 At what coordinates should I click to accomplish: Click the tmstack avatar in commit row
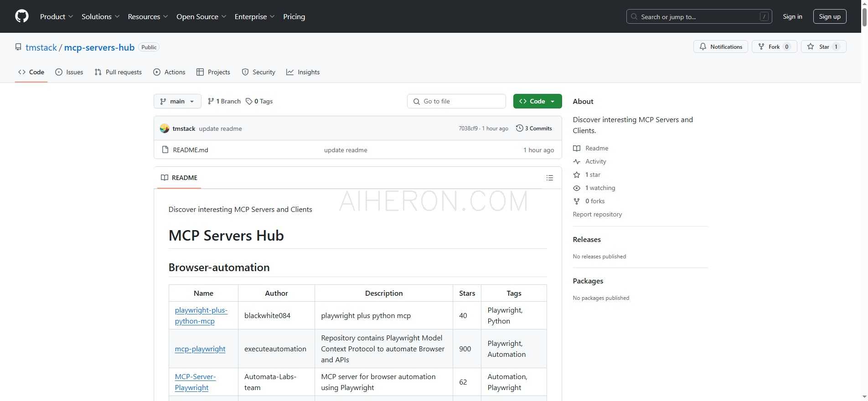click(x=165, y=129)
